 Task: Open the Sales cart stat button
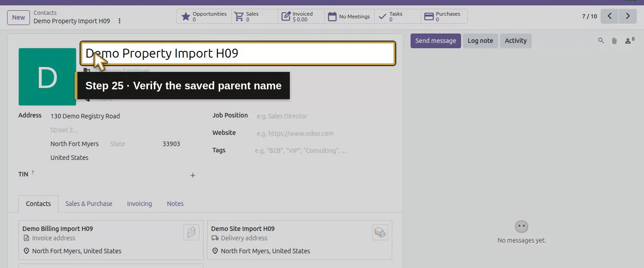[x=255, y=17]
